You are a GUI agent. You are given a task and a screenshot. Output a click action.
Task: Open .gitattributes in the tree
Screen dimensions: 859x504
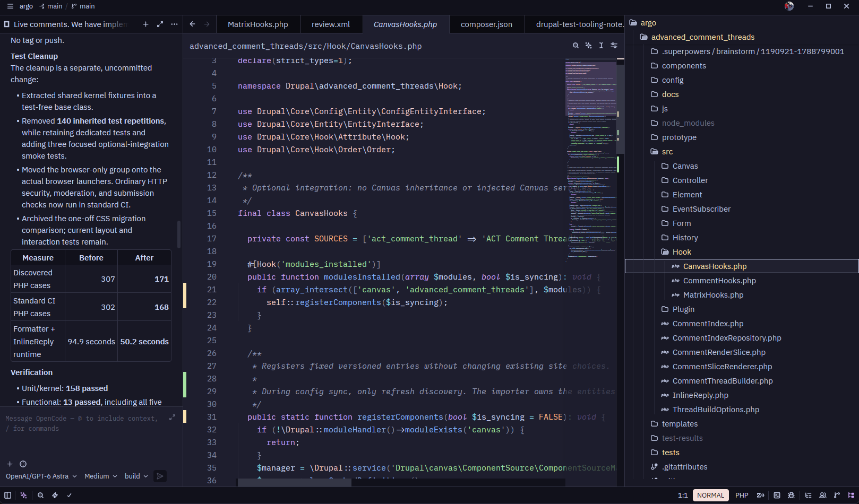click(684, 467)
